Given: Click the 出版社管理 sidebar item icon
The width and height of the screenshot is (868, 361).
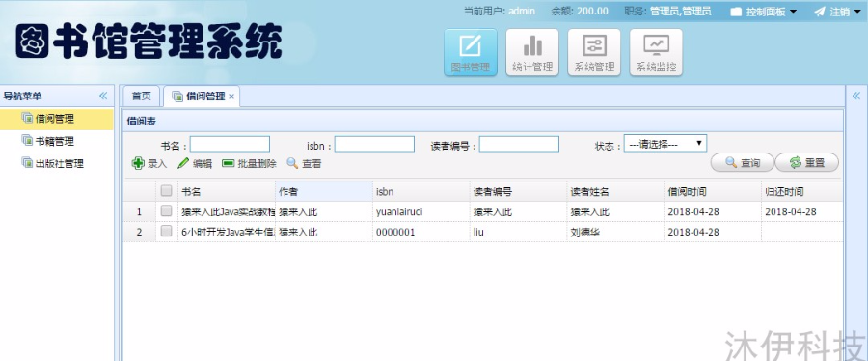Looking at the screenshot, I should (x=27, y=163).
